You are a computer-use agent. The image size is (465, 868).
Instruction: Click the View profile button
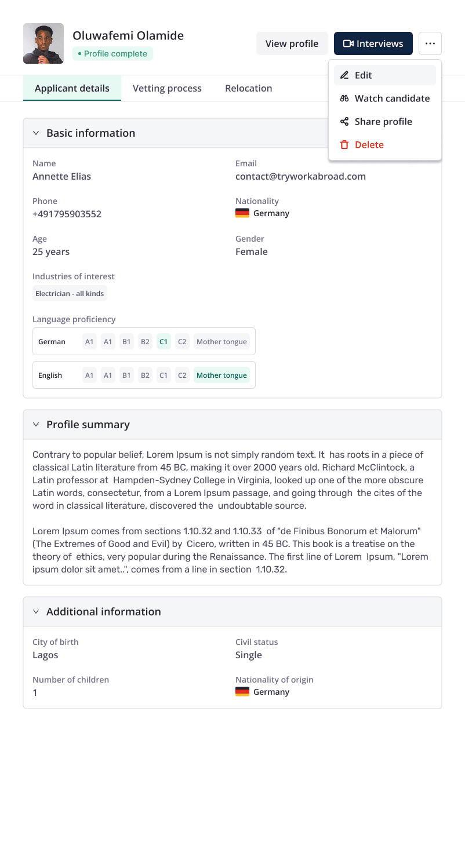(x=292, y=43)
